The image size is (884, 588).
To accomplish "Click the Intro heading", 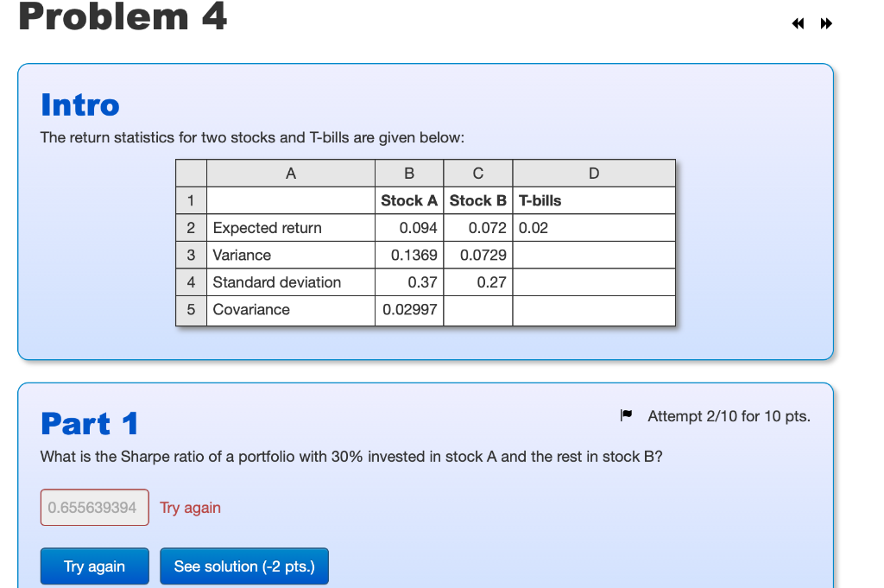I will point(79,104).
